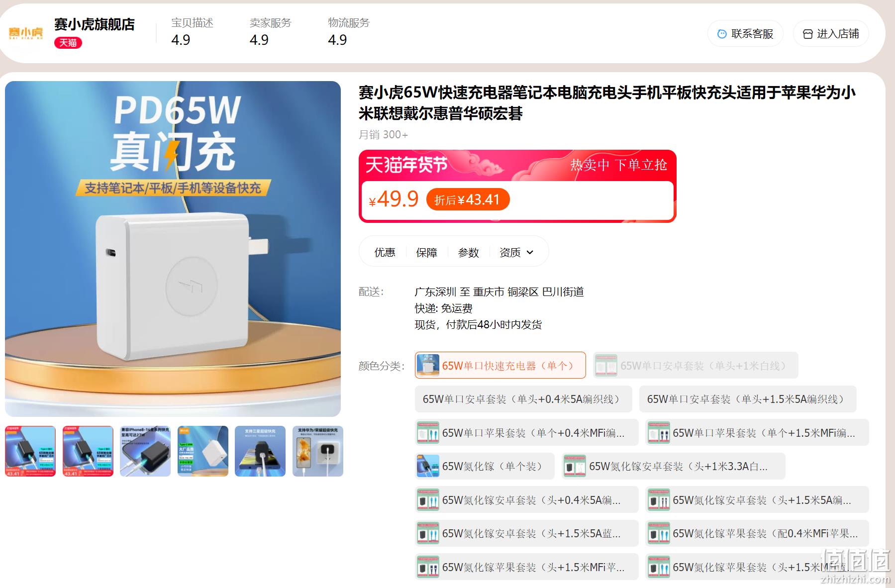Open the 赛小虎旗舰店 store name link
Screen dimensions: 895x588
click(95, 24)
